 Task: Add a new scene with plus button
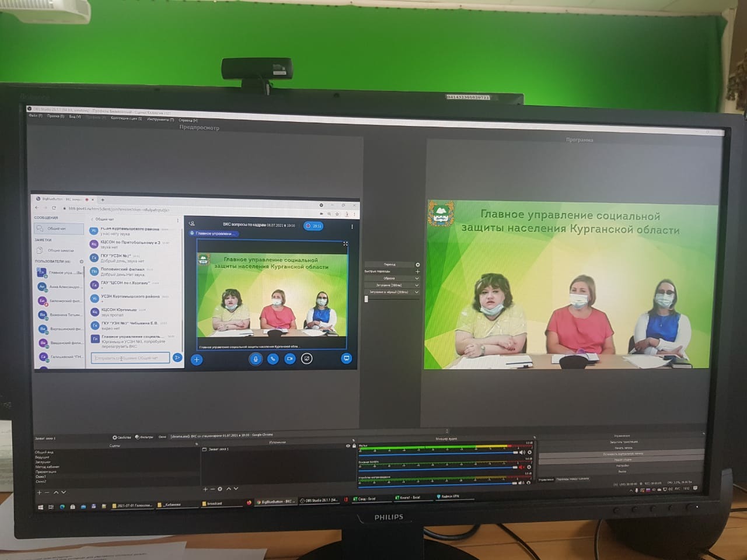(40, 492)
